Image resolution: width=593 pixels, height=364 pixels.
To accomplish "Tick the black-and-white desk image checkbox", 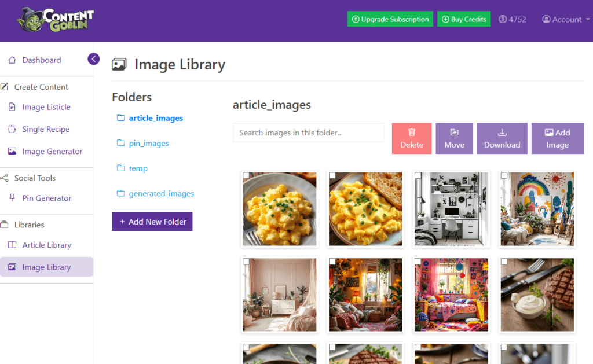I will 418,175.
